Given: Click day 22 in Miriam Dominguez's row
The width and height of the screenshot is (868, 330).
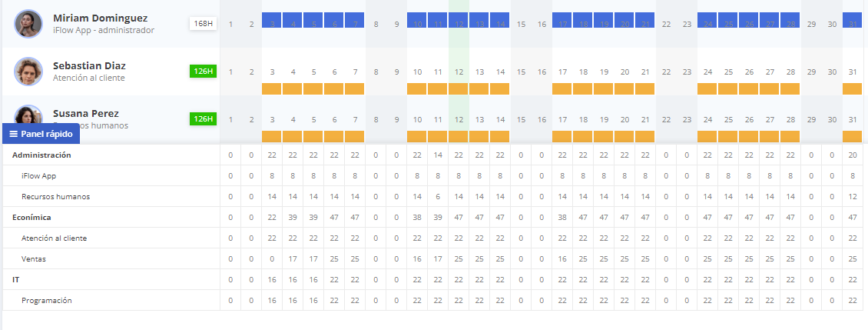Looking at the screenshot, I should [666, 25].
